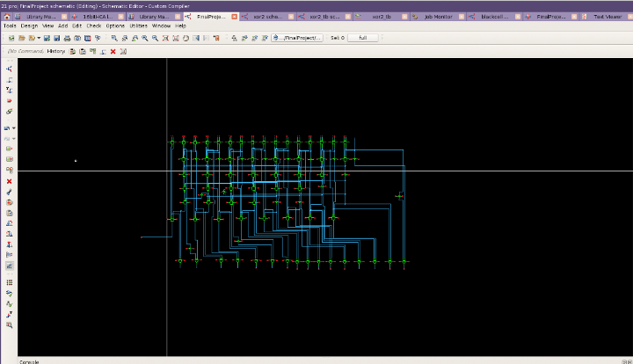Click the 'full' selection mode button
This screenshot has height=364, width=633.
(363, 38)
